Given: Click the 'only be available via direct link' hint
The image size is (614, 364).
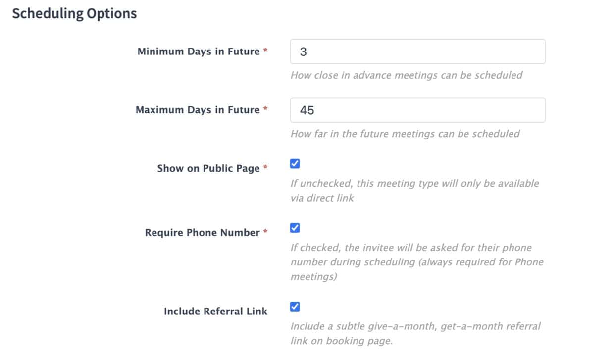Looking at the screenshot, I should click(x=414, y=191).
